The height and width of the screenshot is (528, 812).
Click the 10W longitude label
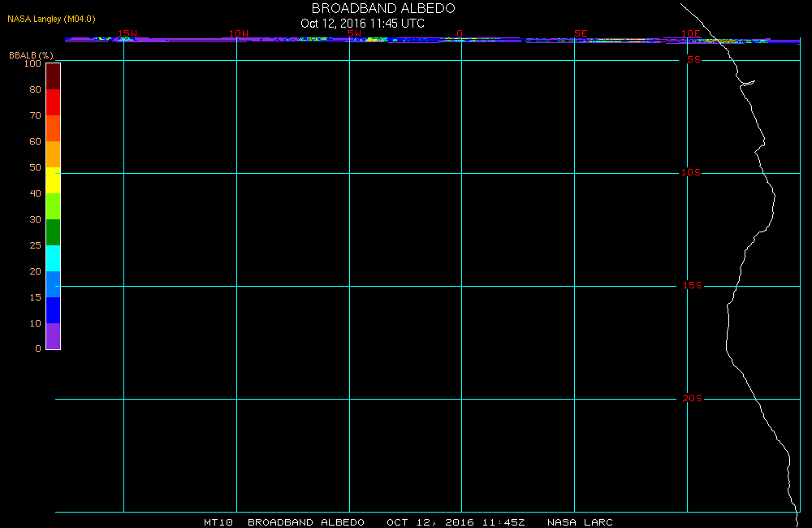tap(239, 33)
